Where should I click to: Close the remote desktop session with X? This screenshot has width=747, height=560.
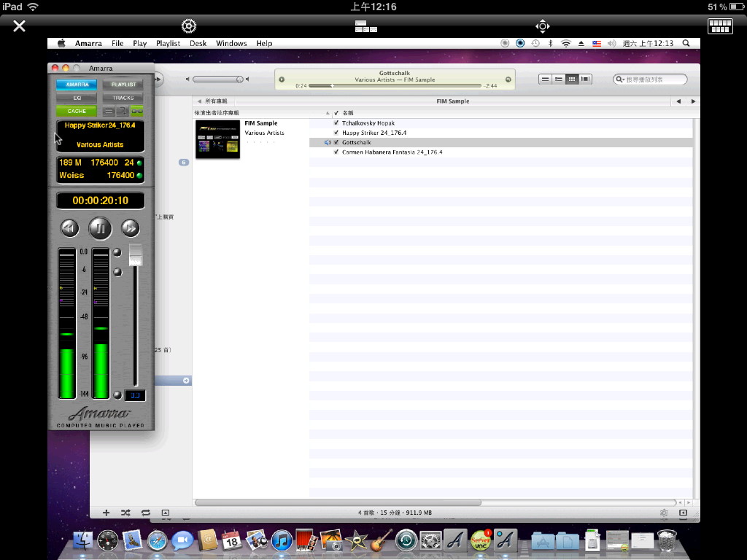pos(19,26)
